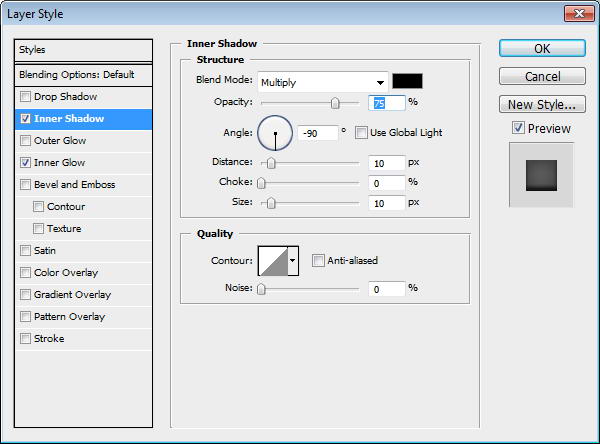Enable the Bevel and Emboss checkbox
The height and width of the screenshot is (444, 600).
point(25,184)
